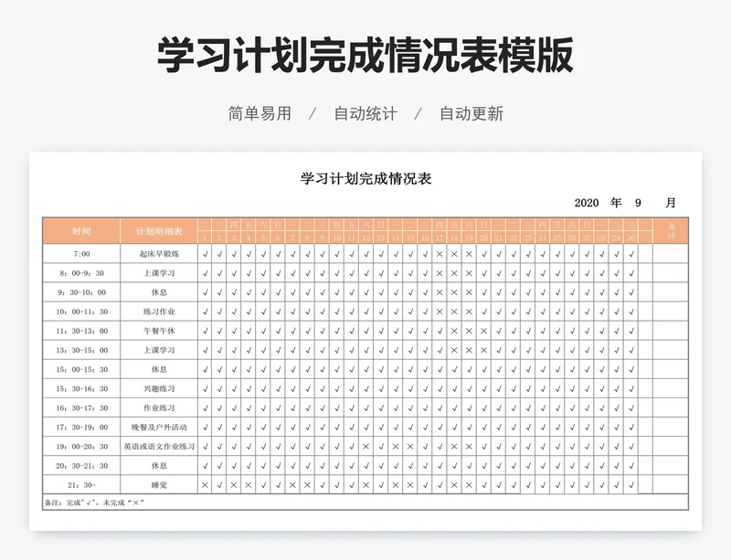Select the day 30 date header cell
731x560 pixels.
(x=630, y=238)
